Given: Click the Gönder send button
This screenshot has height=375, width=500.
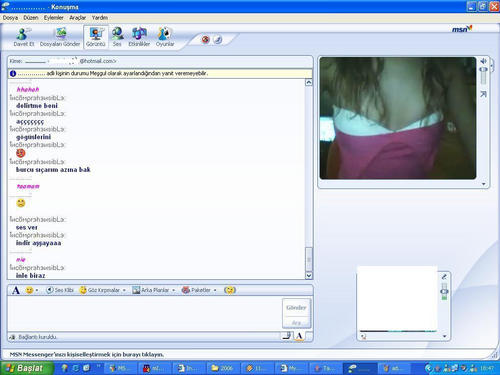Looking at the screenshot, I should pyautogui.click(x=296, y=308).
